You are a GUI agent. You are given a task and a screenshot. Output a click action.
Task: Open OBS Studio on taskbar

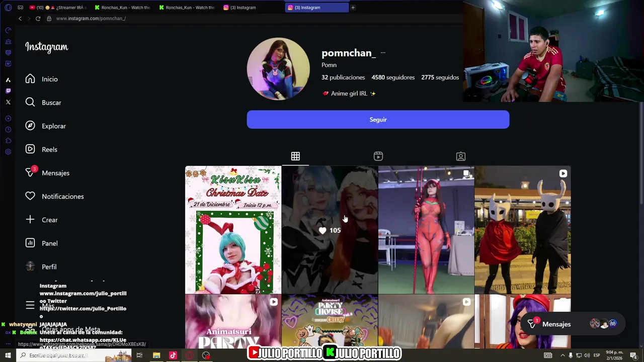click(206, 355)
